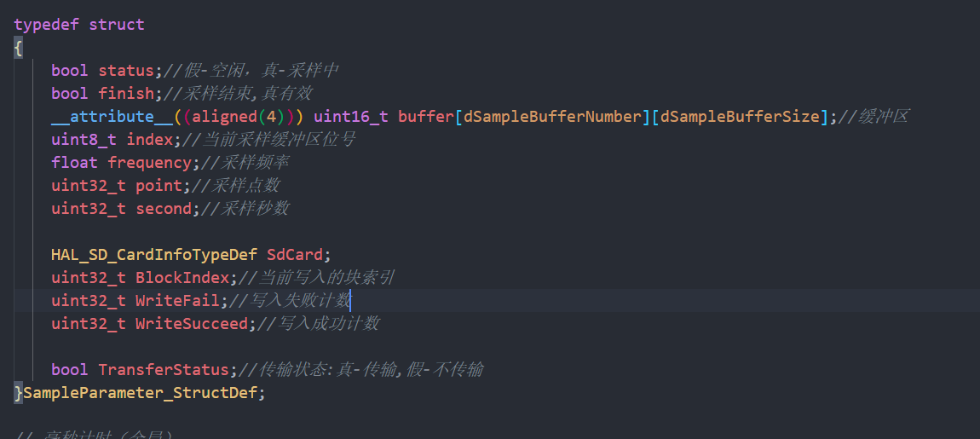Click the TransferStatus member name
The image size is (980, 439).
pyautogui.click(x=163, y=370)
